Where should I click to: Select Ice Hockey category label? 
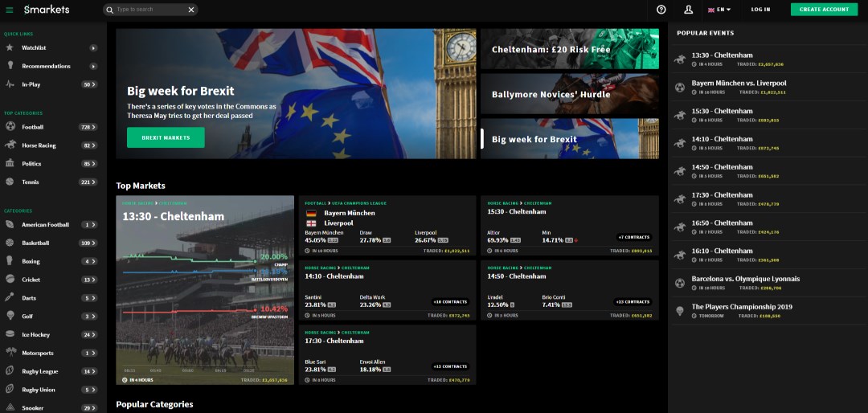pyautogui.click(x=35, y=334)
